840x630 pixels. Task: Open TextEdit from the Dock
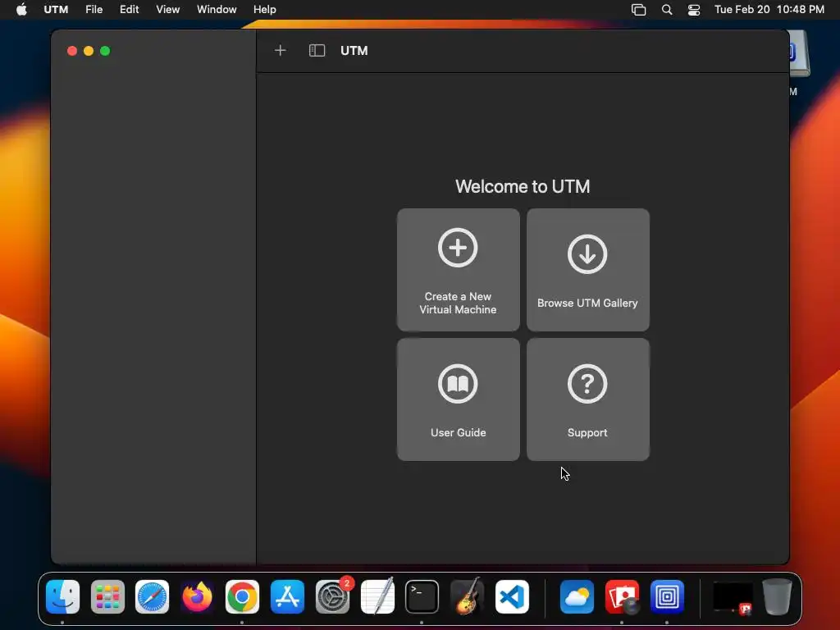point(377,597)
